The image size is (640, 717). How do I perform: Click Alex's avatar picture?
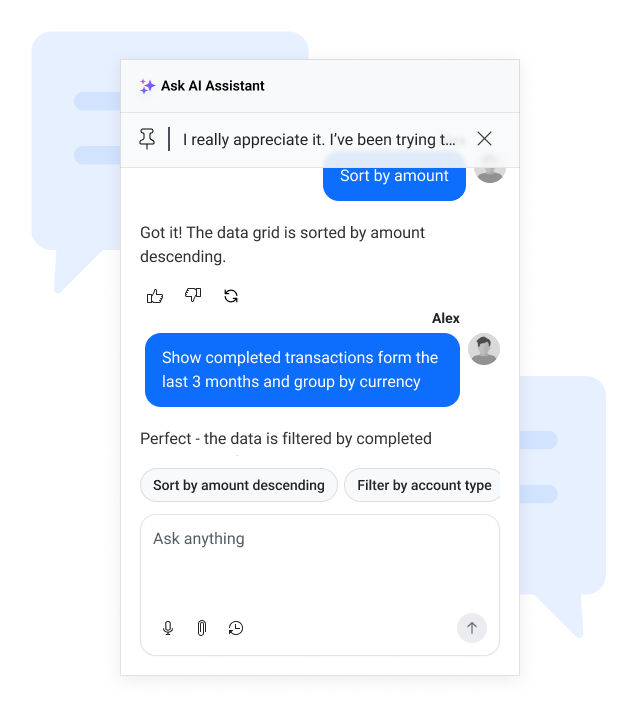point(484,349)
